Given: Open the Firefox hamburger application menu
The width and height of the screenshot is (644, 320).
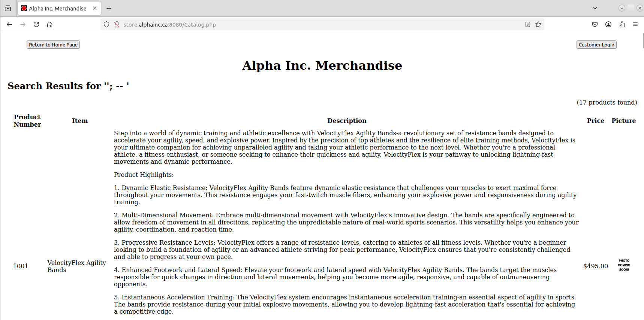Looking at the screenshot, I should (x=635, y=24).
